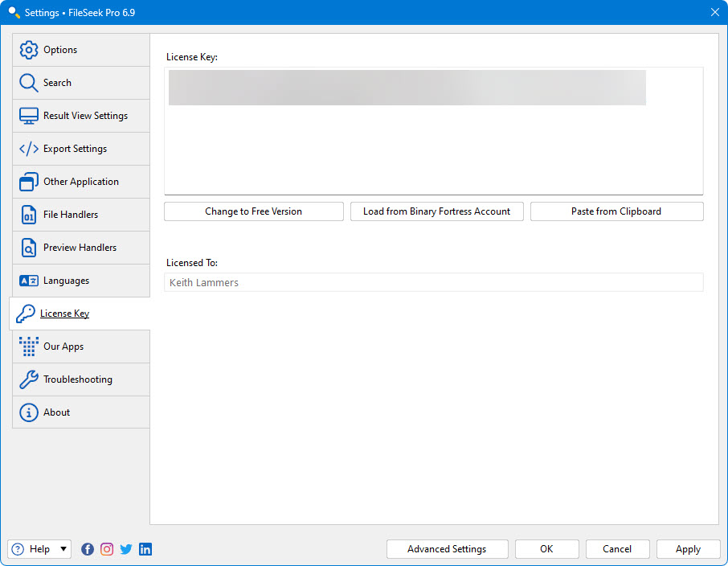The width and height of the screenshot is (728, 566).
Task: Click Paste from Clipboard button
Action: [616, 211]
